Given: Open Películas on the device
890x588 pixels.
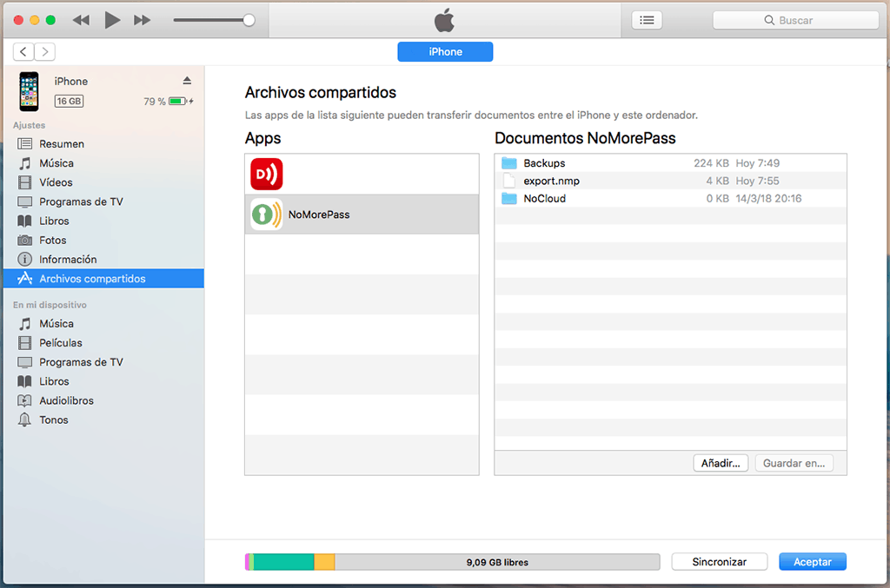Looking at the screenshot, I should click(x=104, y=343).
